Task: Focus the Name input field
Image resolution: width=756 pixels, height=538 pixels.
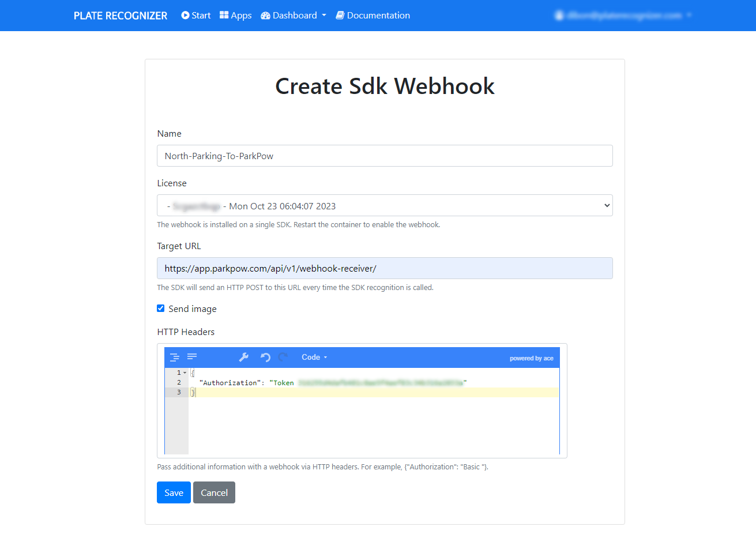Action: 385,156
